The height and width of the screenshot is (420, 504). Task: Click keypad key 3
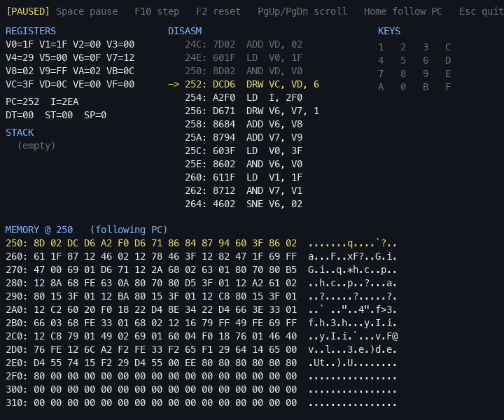tap(426, 47)
